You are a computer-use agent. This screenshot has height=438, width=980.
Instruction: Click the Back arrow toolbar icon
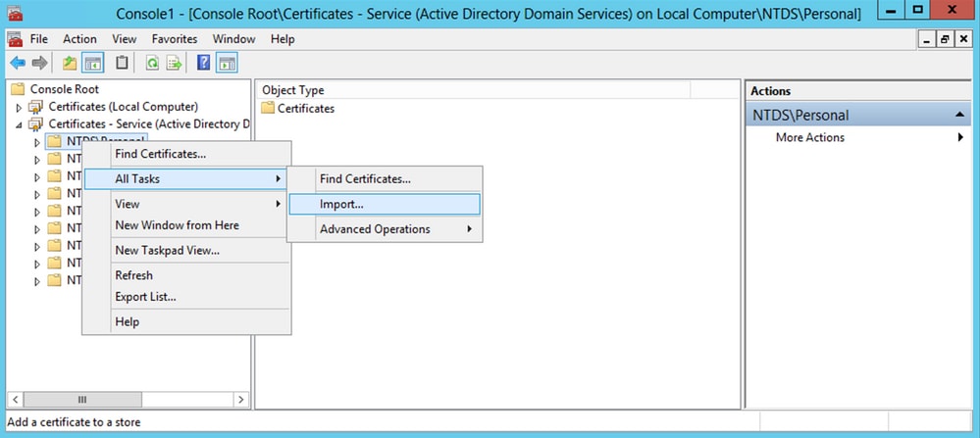(x=18, y=63)
